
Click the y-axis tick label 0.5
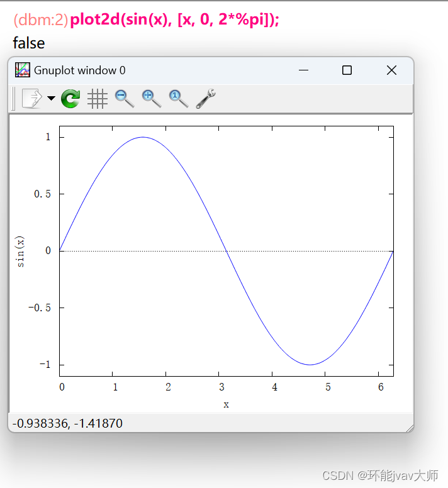coord(42,194)
